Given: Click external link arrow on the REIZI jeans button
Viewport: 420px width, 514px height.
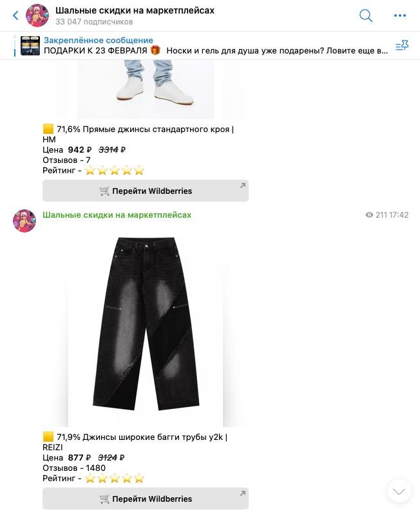Looking at the screenshot, I should coord(242,493).
